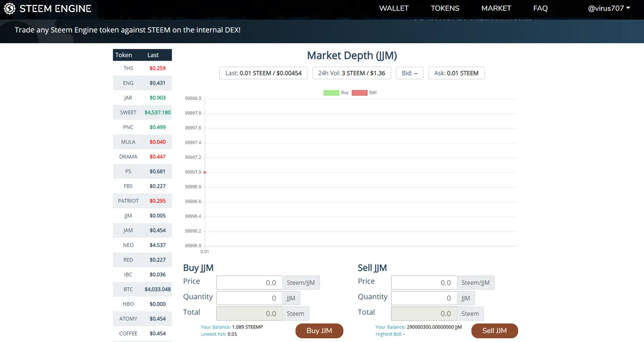Click the Highest Bid value
This screenshot has height=342, width=644.
pyautogui.click(x=404, y=334)
